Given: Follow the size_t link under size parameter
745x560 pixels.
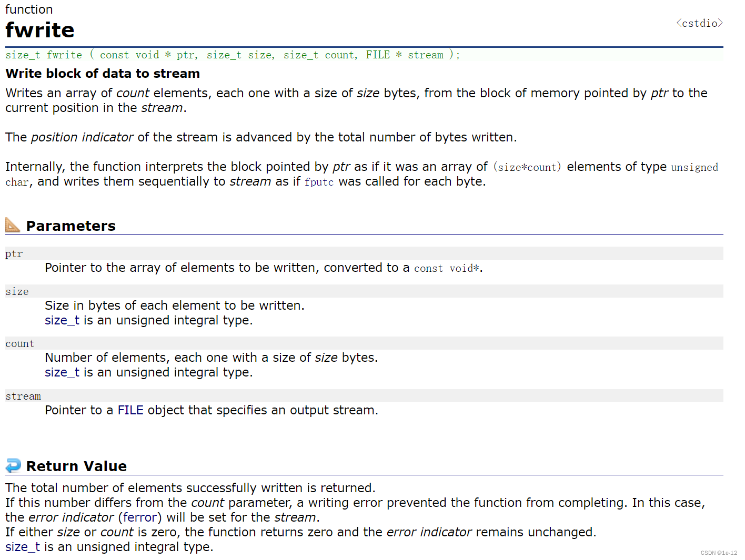Looking at the screenshot, I should pos(62,320).
